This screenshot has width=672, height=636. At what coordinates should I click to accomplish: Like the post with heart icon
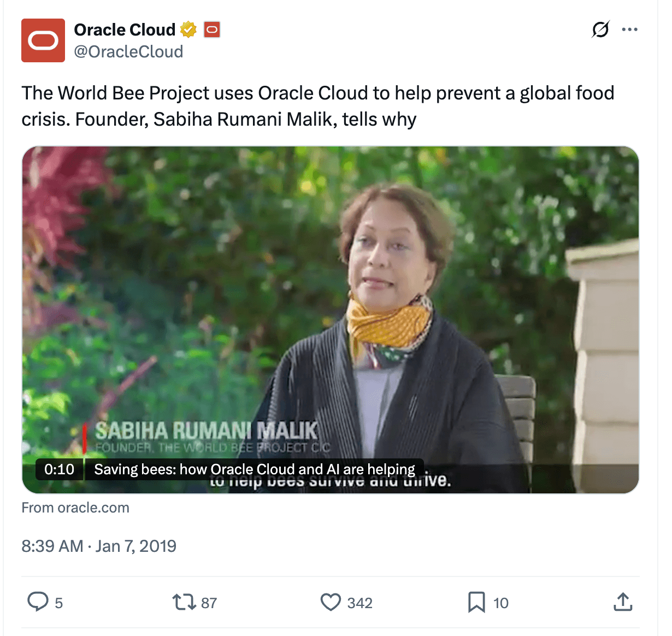point(331,603)
